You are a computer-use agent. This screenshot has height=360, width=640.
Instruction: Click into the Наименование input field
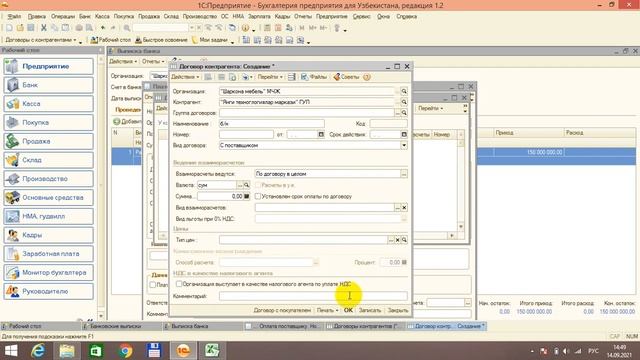(272, 124)
